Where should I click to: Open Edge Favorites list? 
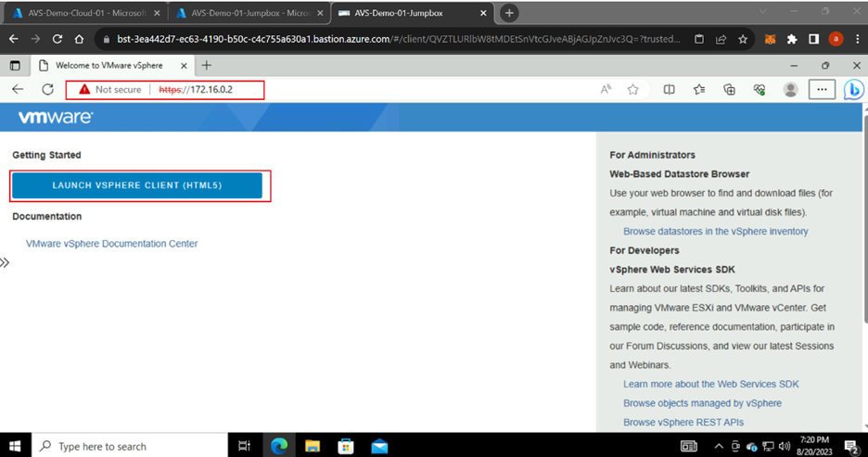pyautogui.click(x=699, y=90)
